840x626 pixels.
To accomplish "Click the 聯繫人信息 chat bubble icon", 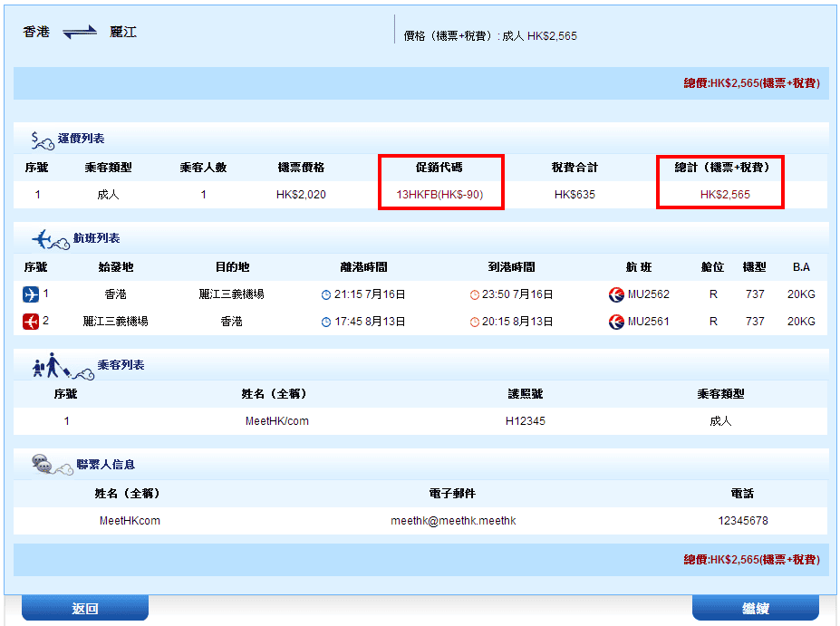I will (x=44, y=464).
